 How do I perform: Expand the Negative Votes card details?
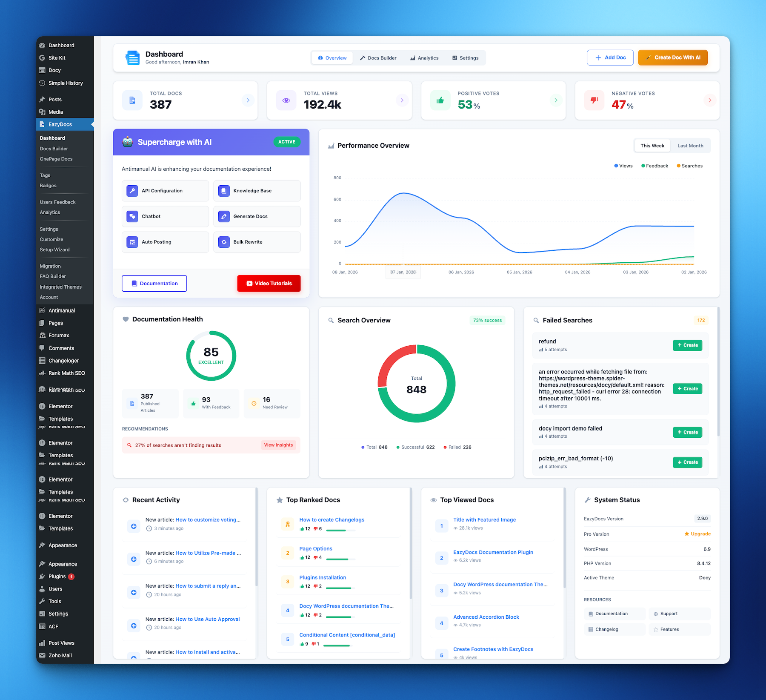[709, 100]
